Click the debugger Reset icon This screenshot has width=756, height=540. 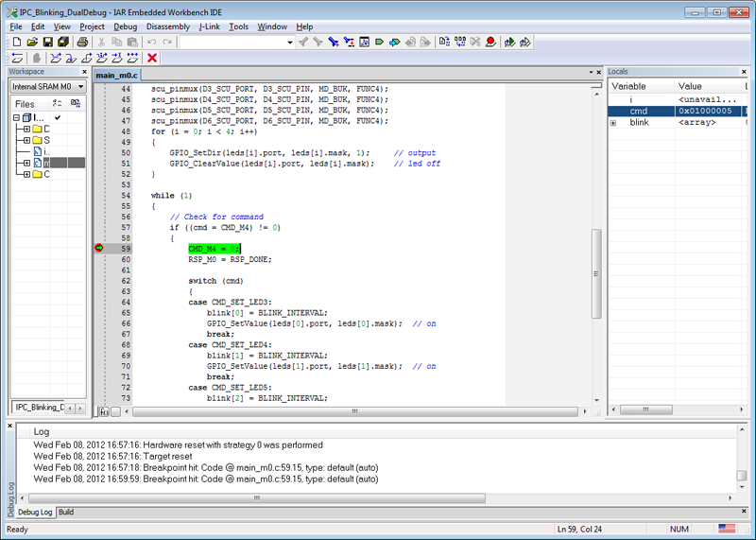(17, 58)
